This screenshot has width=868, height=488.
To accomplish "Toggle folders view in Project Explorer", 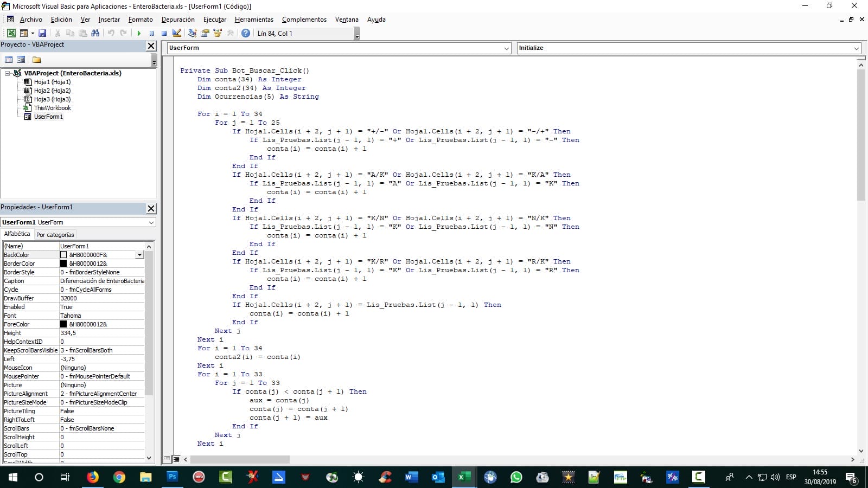I will tap(37, 60).
